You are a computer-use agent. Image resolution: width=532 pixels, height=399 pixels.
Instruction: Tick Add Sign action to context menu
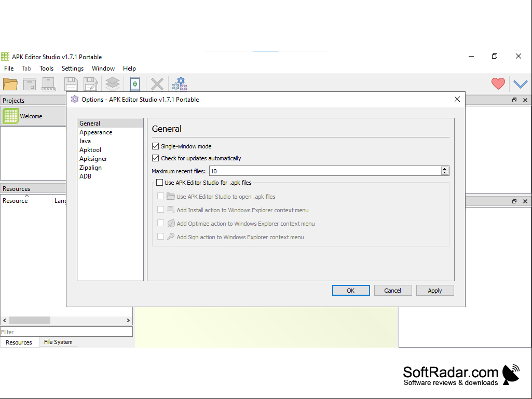point(160,237)
